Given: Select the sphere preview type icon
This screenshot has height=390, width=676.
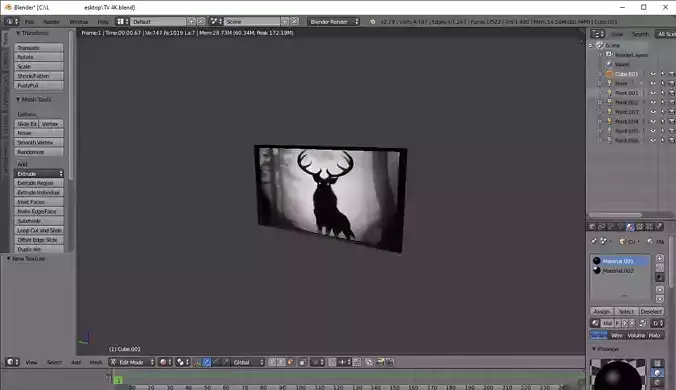Looking at the screenshot, I should [x=657, y=373].
